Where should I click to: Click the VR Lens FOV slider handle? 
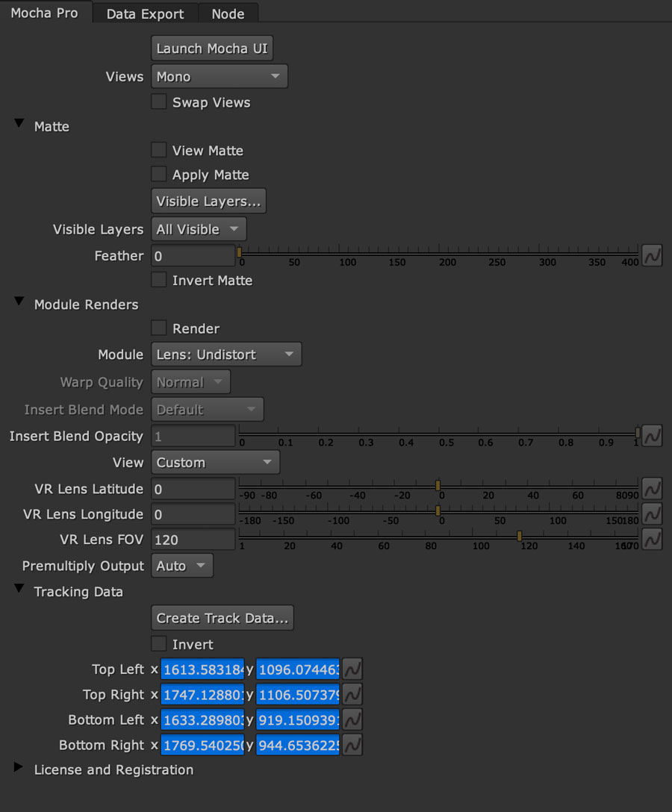click(x=519, y=536)
